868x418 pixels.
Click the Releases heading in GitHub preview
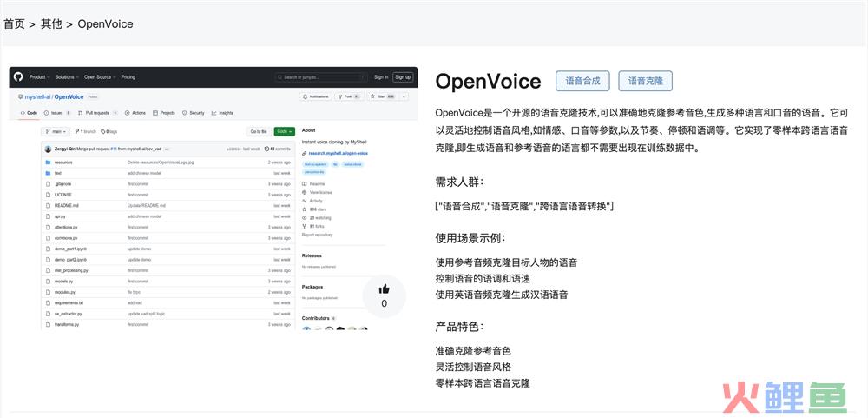(x=312, y=255)
